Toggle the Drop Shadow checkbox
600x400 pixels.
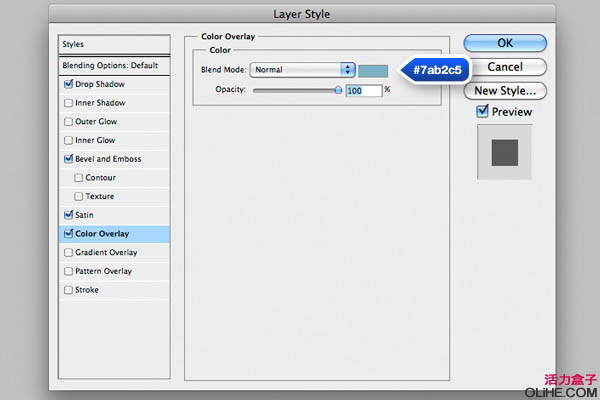[68, 84]
